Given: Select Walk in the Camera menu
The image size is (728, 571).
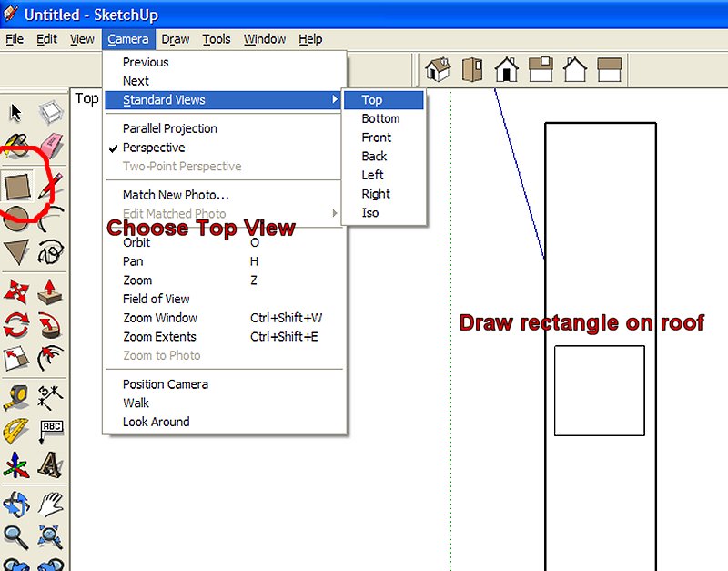Looking at the screenshot, I should pyautogui.click(x=224, y=403).
